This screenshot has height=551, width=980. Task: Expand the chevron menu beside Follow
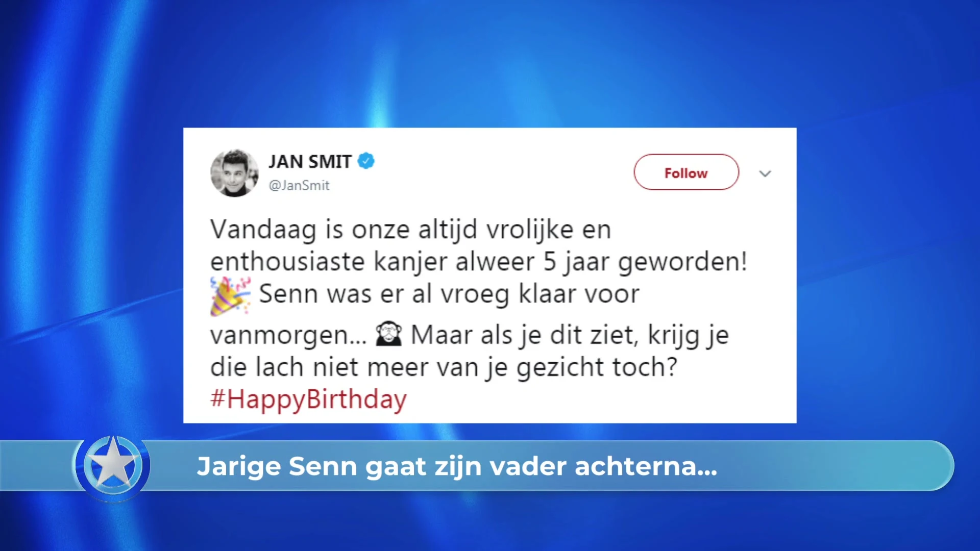pos(765,173)
